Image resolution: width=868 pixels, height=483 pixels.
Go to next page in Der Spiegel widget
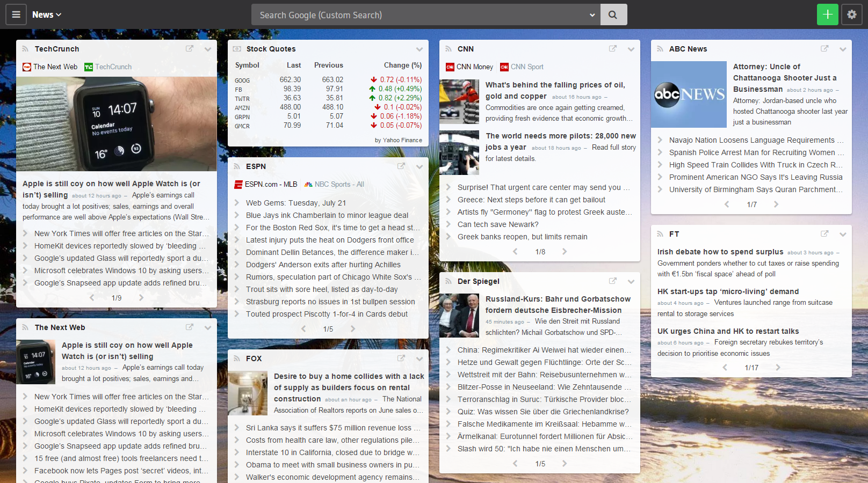[x=565, y=464]
